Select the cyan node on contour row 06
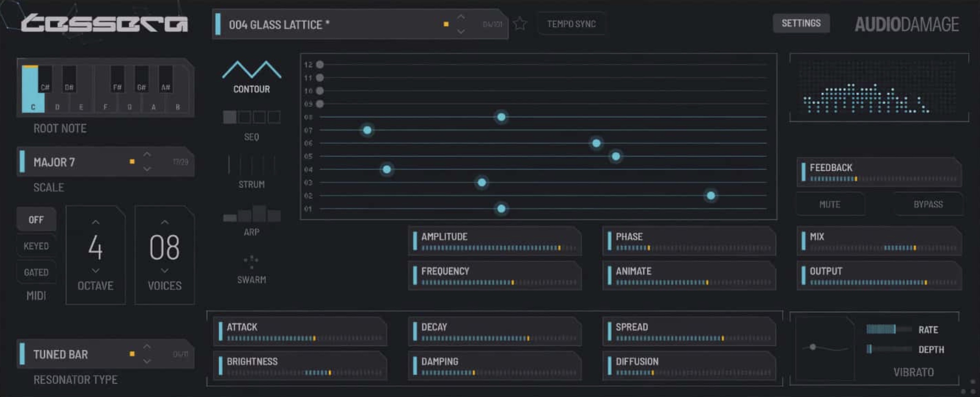The image size is (980, 397). (x=596, y=143)
